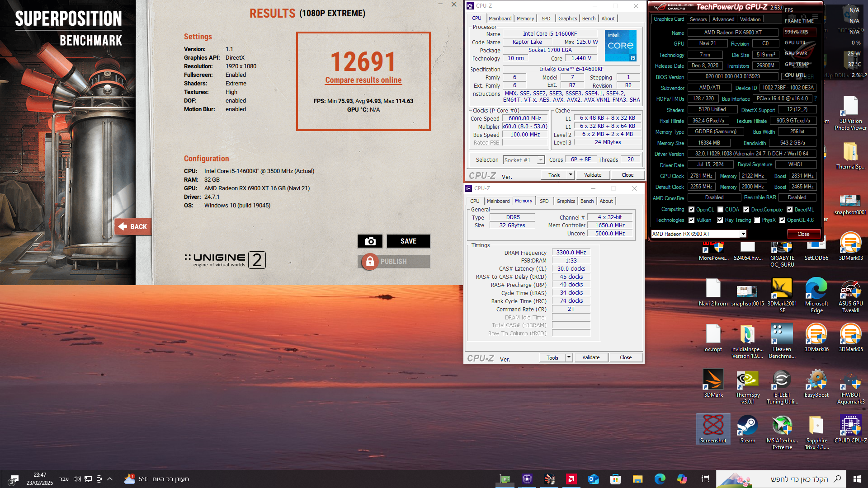
Task: Open the ASUS GPU TweakII desktop shortcut
Action: coord(850,296)
